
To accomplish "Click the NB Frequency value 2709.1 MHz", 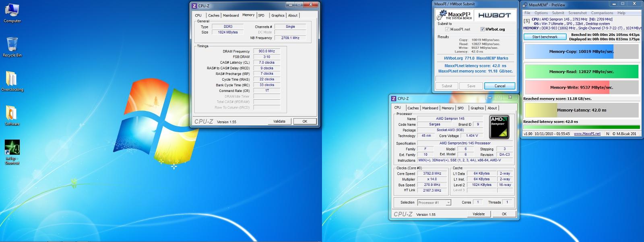I will [290, 38].
